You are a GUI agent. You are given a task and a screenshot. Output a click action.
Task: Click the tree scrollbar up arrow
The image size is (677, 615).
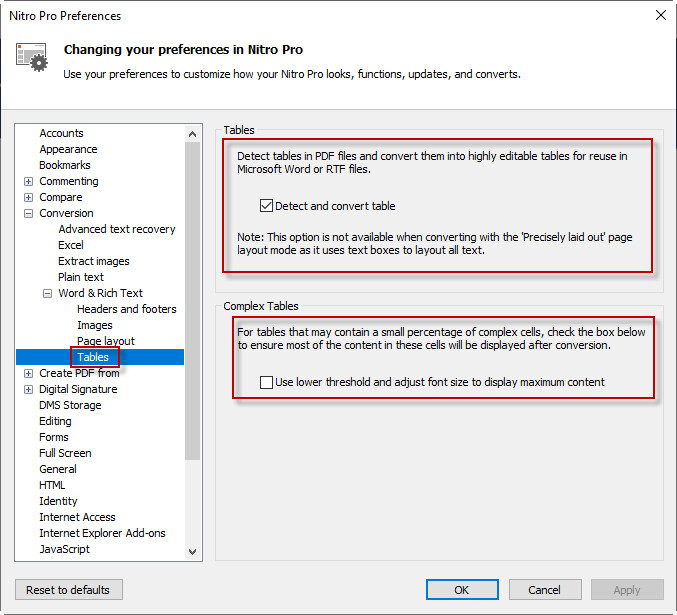click(x=193, y=132)
